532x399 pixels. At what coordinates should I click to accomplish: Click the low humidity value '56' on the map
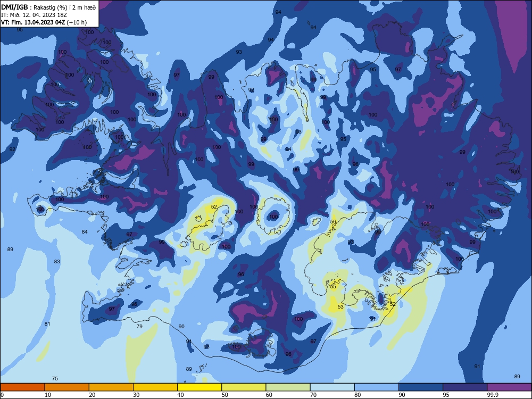(333, 221)
